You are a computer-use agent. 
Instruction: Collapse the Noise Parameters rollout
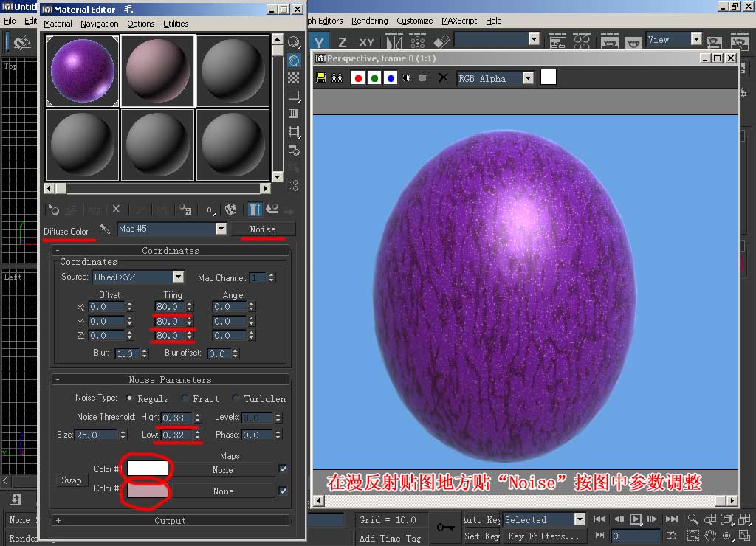click(171, 379)
